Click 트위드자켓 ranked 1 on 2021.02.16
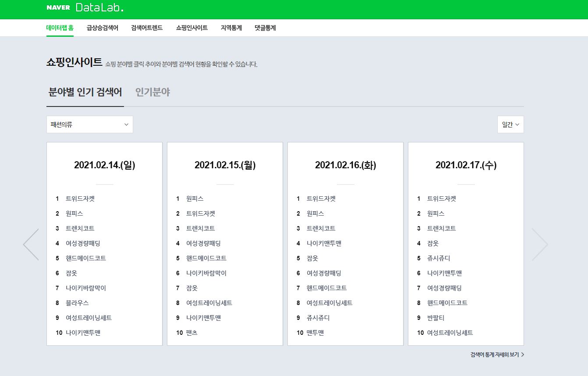588x376 pixels. click(321, 199)
